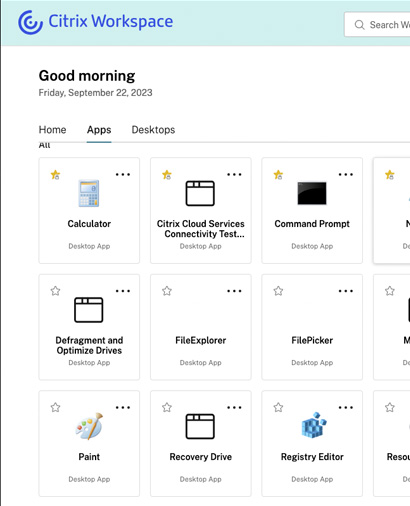410x506 pixels.
Task: Show FilePicker's three-dot menu
Action: 346,291
